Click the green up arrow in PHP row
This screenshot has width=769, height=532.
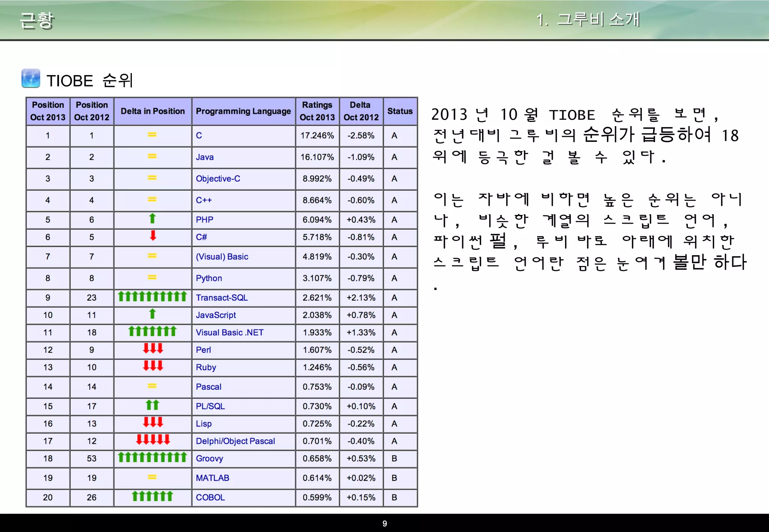coord(152,218)
